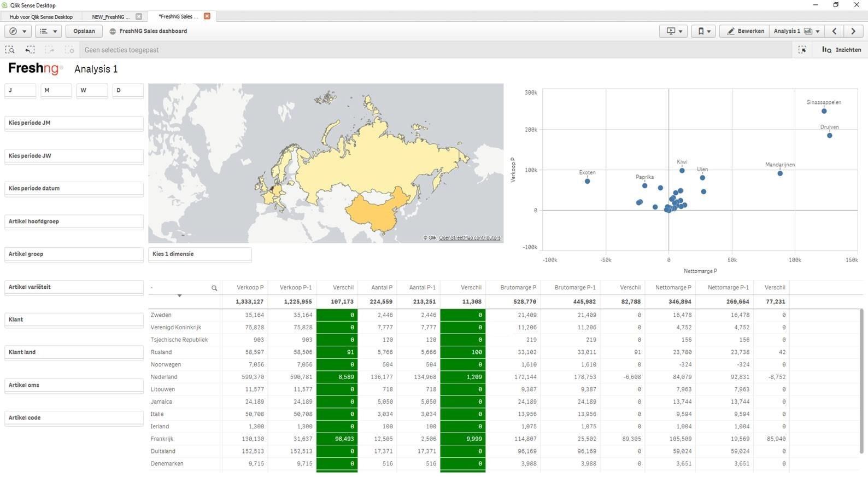Open the storytelling presentation dropdown
868x477 pixels.
point(674,31)
